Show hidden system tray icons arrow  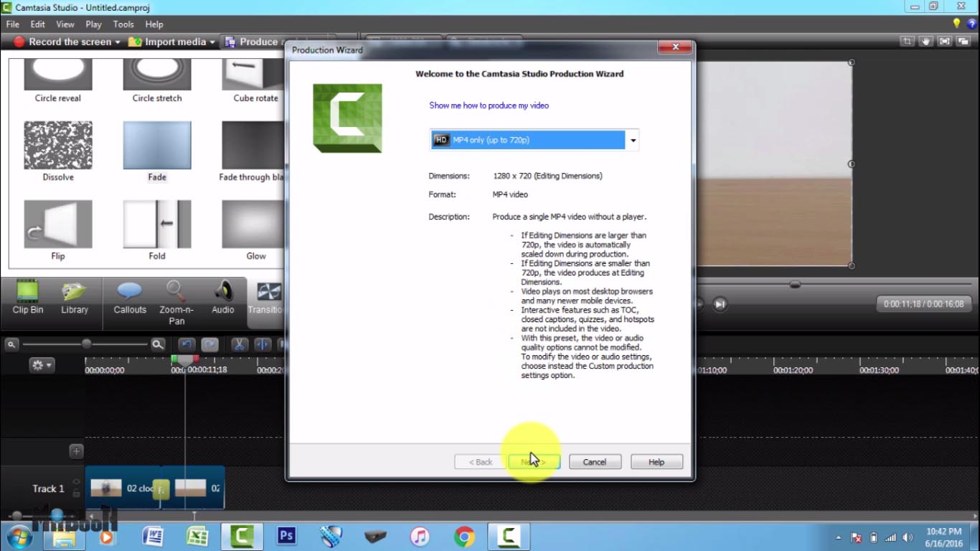click(839, 537)
